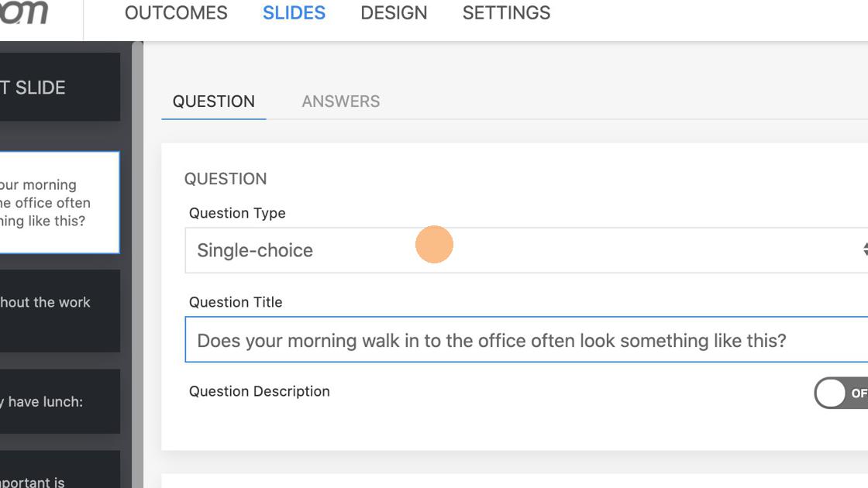
Task: Open the OUTCOMES tab
Action: tap(176, 13)
